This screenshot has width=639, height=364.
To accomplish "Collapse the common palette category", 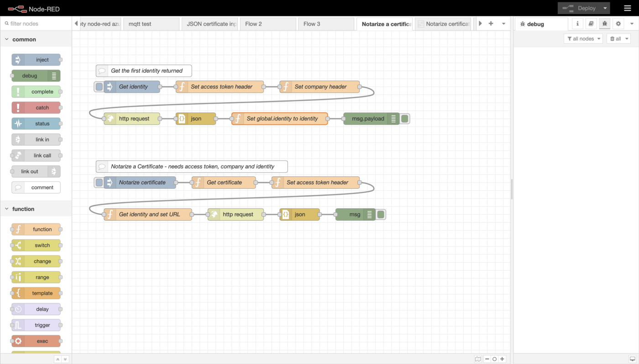I will [7, 40].
